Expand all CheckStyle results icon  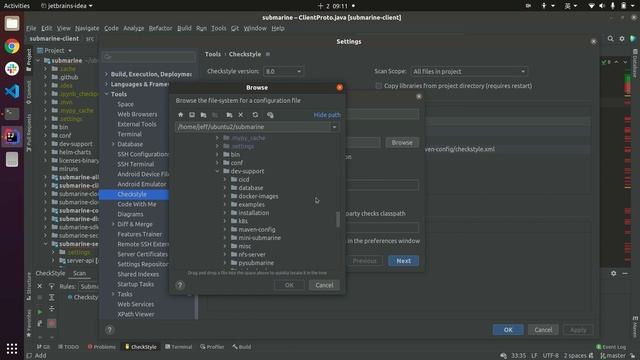(51, 297)
